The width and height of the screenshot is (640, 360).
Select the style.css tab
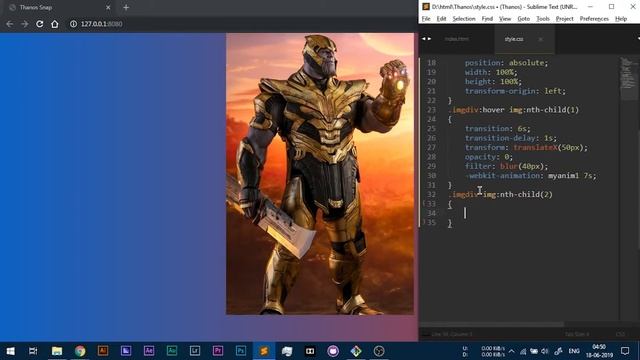coord(514,39)
